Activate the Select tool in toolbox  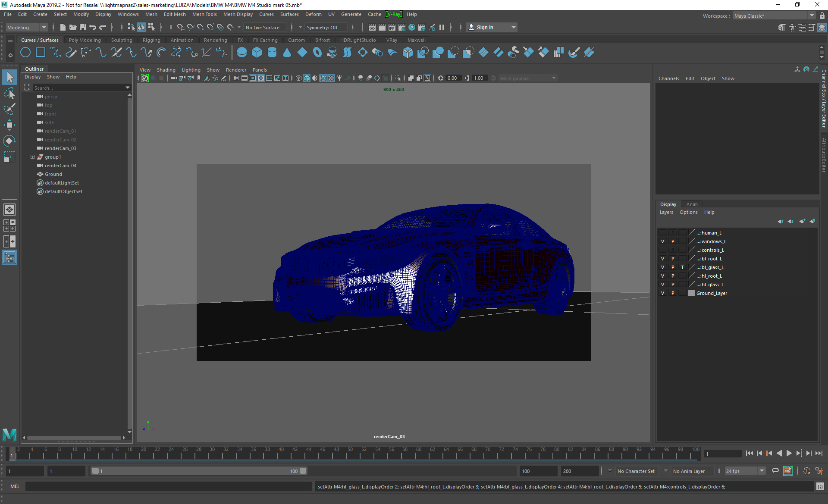click(x=9, y=77)
